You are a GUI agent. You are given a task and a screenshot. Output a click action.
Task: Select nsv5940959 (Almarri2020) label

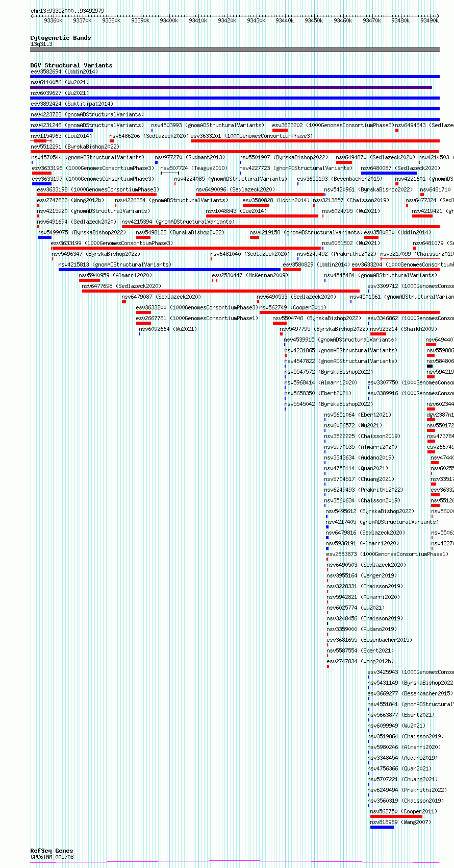tap(115, 275)
